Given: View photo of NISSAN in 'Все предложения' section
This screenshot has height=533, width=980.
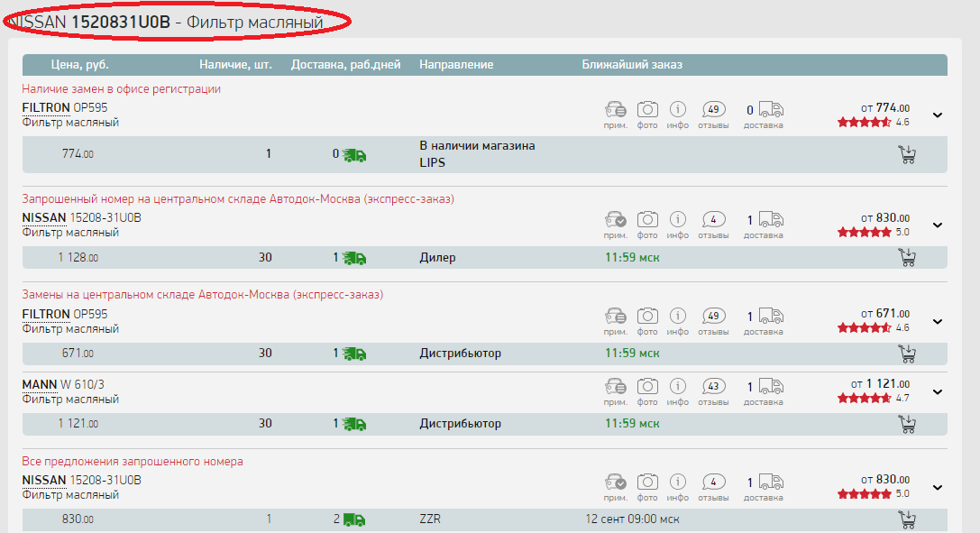Looking at the screenshot, I should point(647,482).
